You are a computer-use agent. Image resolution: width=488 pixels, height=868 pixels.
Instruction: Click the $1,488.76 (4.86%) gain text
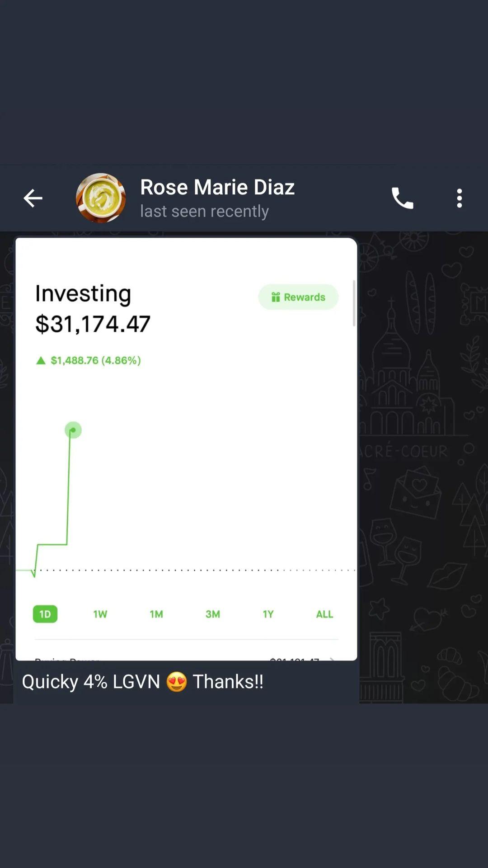click(96, 360)
